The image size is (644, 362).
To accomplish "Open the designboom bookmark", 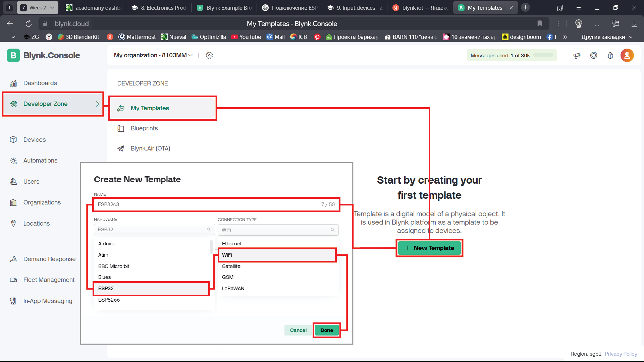I will (522, 37).
